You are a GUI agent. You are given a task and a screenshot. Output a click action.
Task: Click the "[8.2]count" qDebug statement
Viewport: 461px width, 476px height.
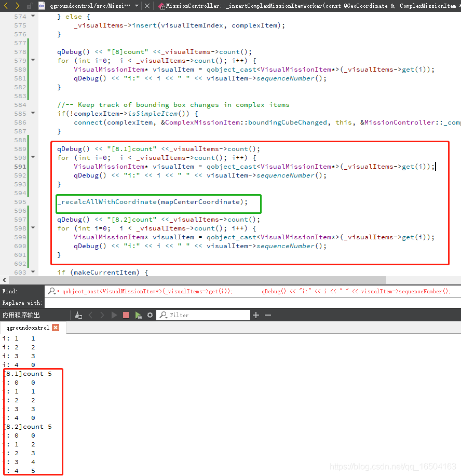158,219
